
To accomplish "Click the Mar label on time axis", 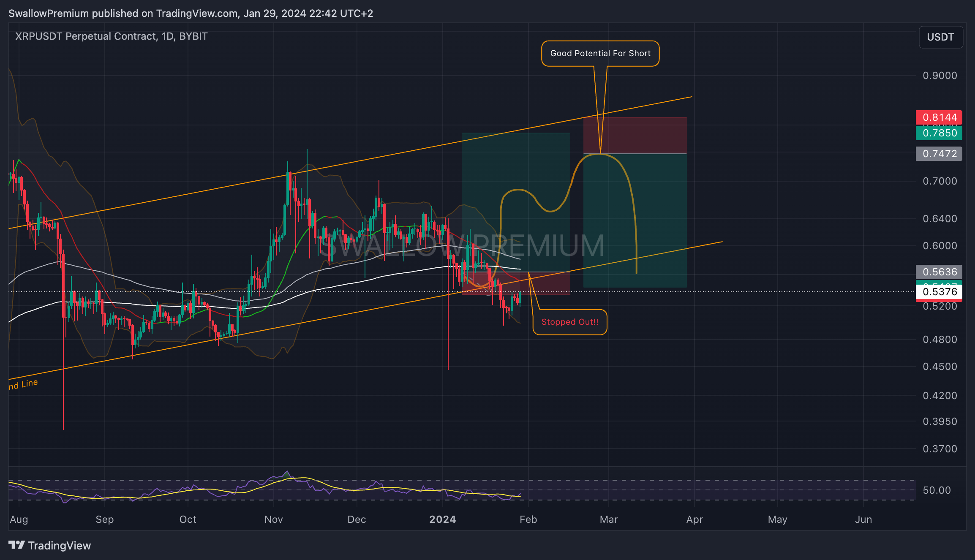I will point(609,519).
